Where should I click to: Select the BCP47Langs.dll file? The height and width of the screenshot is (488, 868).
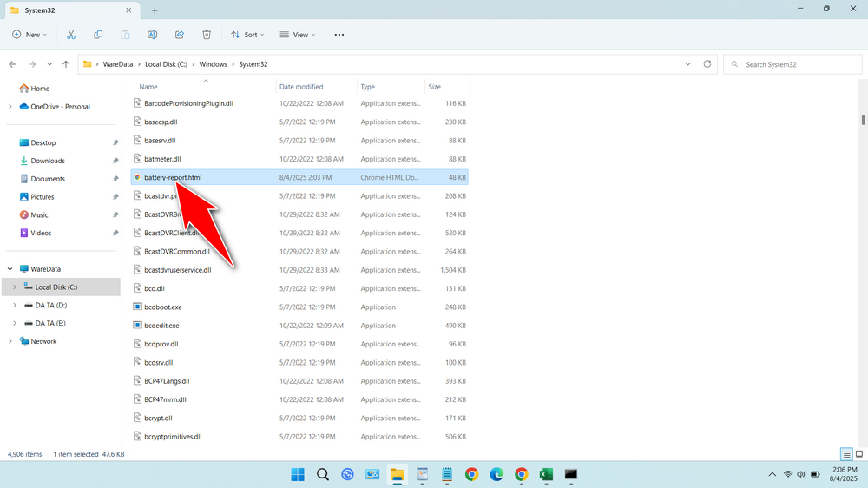[299, 381]
